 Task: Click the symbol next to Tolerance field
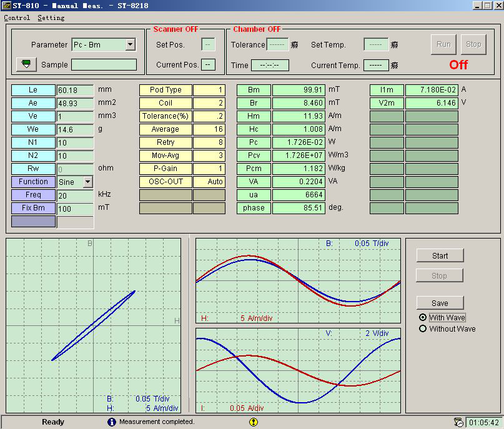pos(294,45)
